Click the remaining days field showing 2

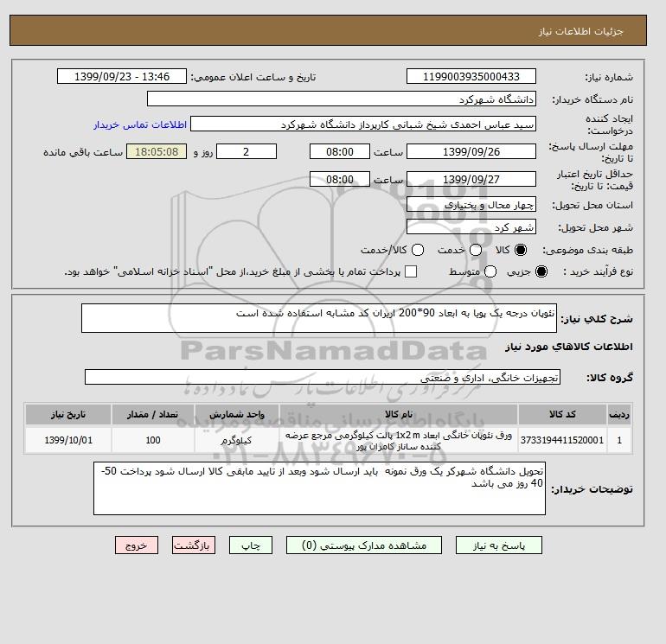coord(247,151)
